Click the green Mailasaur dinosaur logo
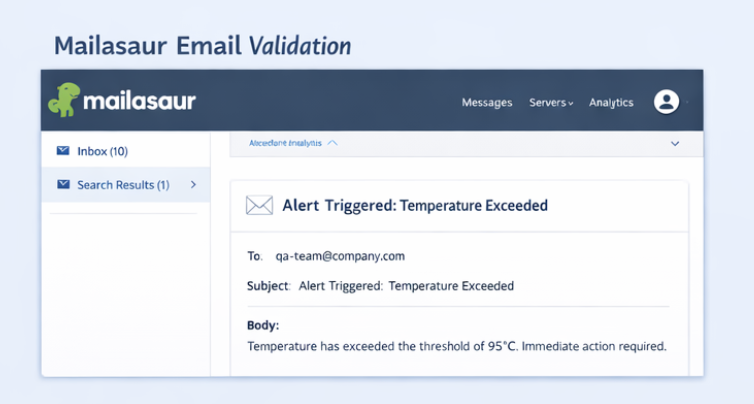Viewport: 754px width, 404px height. (x=63, y=100)
